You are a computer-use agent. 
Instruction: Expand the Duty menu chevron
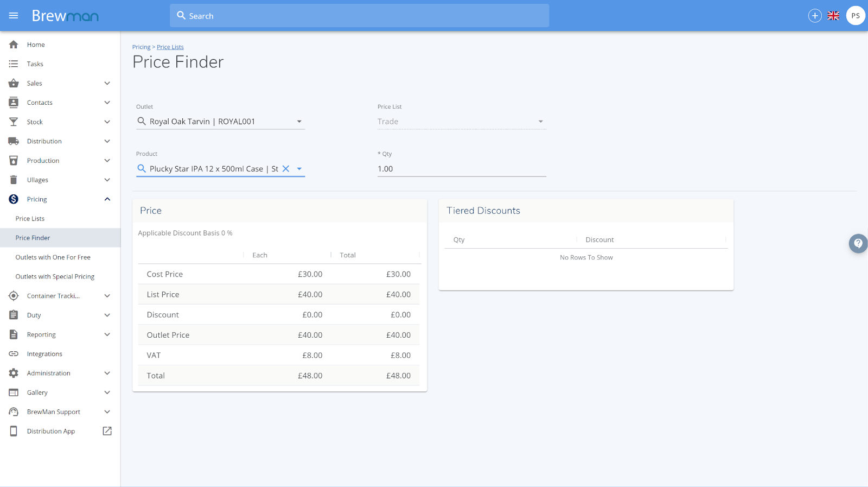pos(107,315)
